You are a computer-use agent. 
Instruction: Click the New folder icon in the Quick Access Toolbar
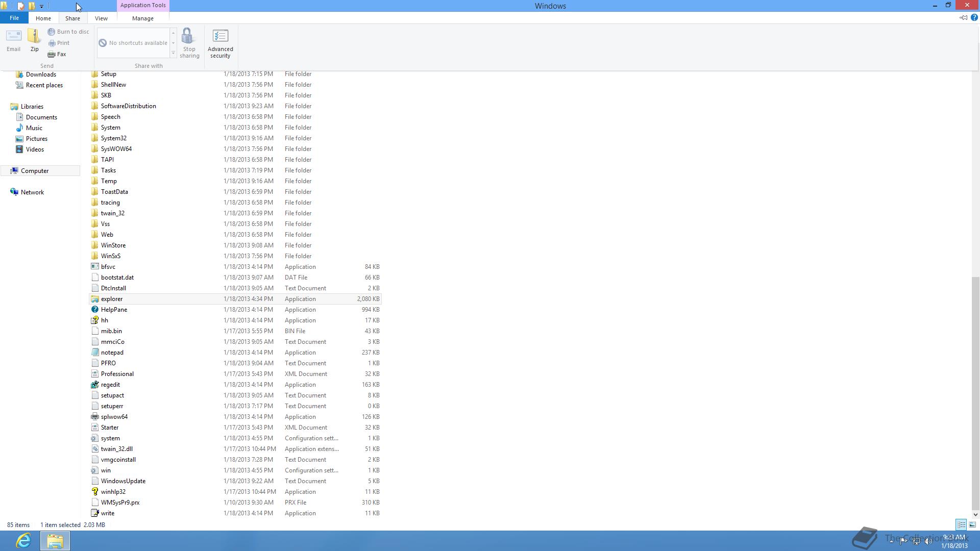[32, 6]
